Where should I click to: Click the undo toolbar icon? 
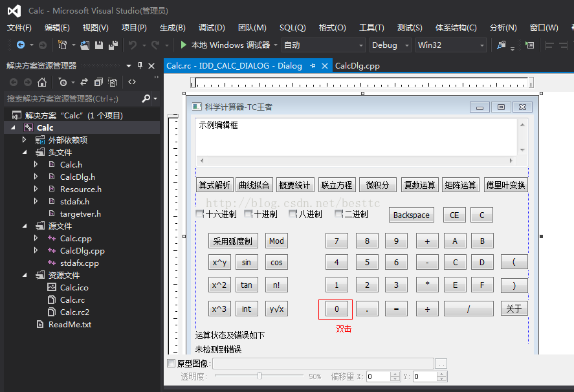(133, 45)
